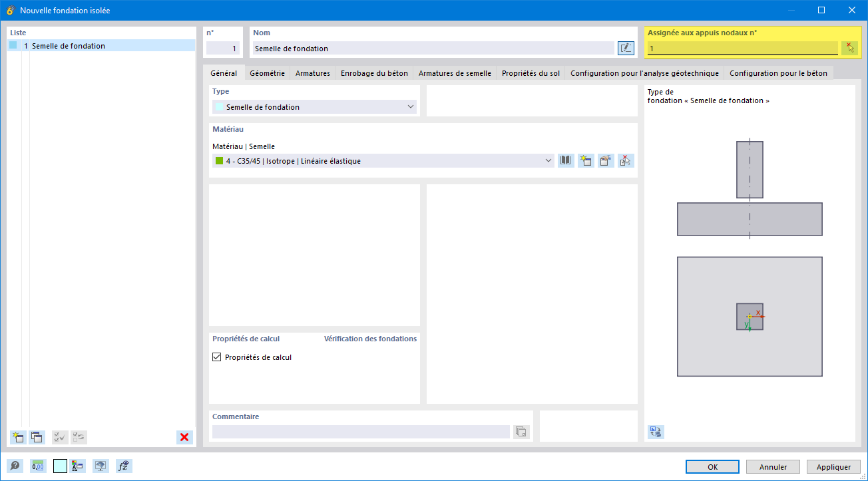
Task: Click the n° number field
Action: (222, 48)
